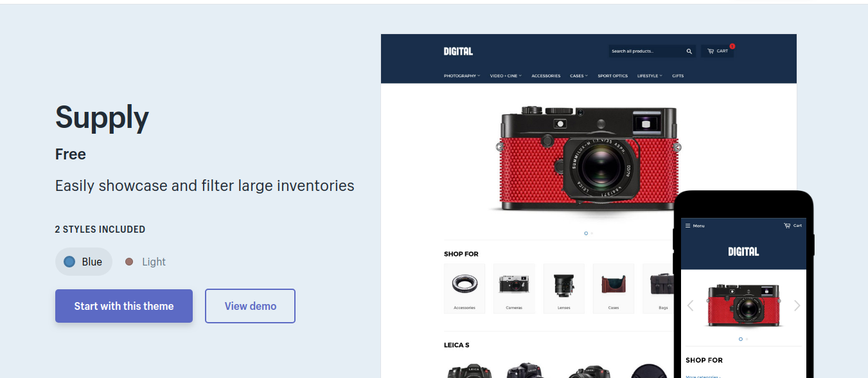Click the red cart notification badge

point(732,46)
